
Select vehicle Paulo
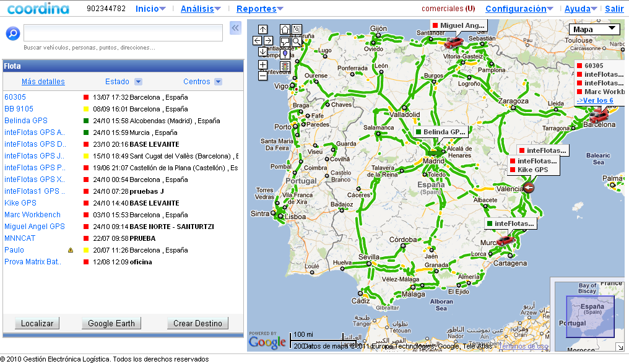coord(14,249)
